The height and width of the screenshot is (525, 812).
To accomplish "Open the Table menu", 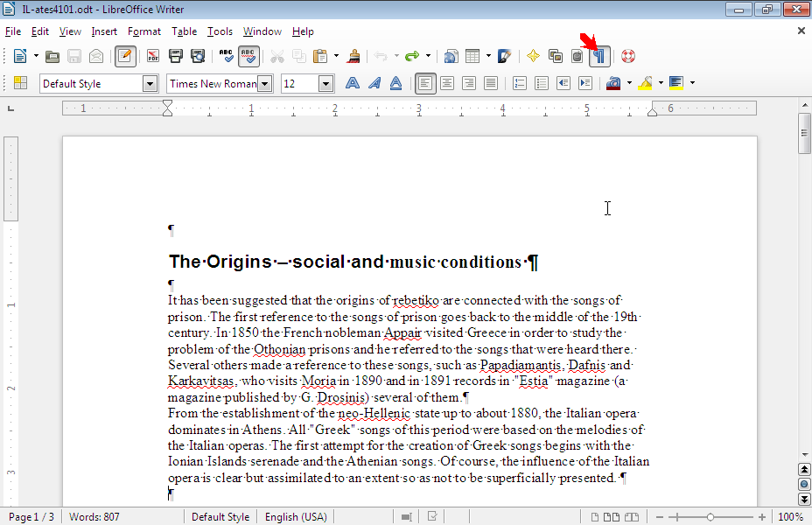I will coord(184,31).
